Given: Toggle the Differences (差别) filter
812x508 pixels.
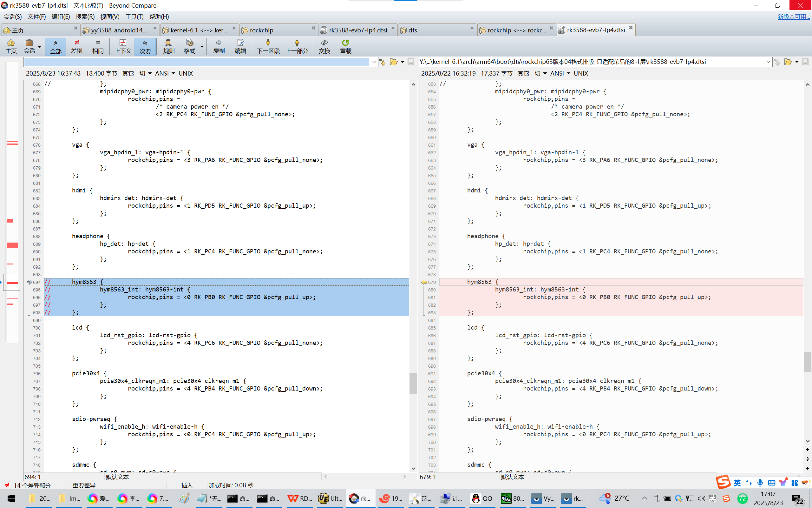Looking at the screenshot, I should coord(76,46).
